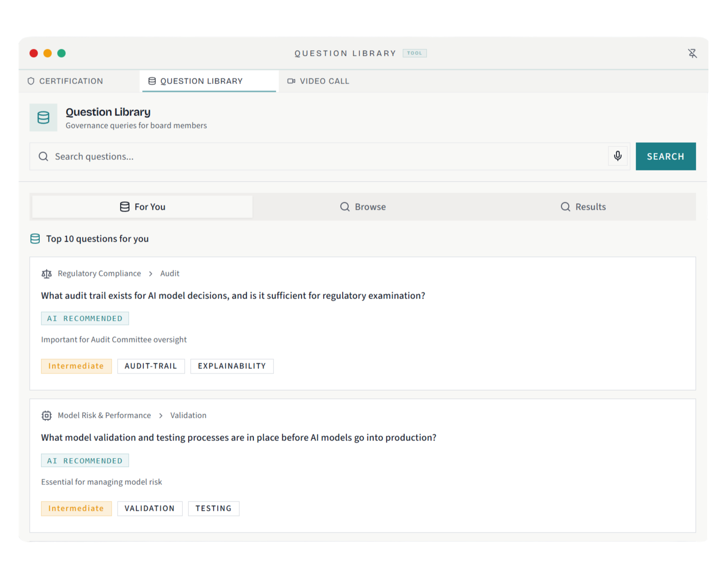Click the Search questions input field
Image resolution: width=728 pixels, height=579 pixels.
point(329,156)
